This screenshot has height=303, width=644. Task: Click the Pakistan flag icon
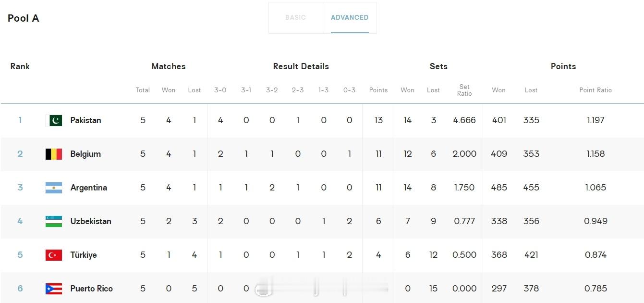pos(54,120)
